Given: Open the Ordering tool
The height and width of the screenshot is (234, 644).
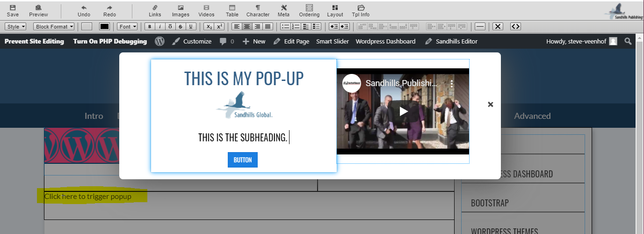Looking at the screenshot, I should [309, 11].
